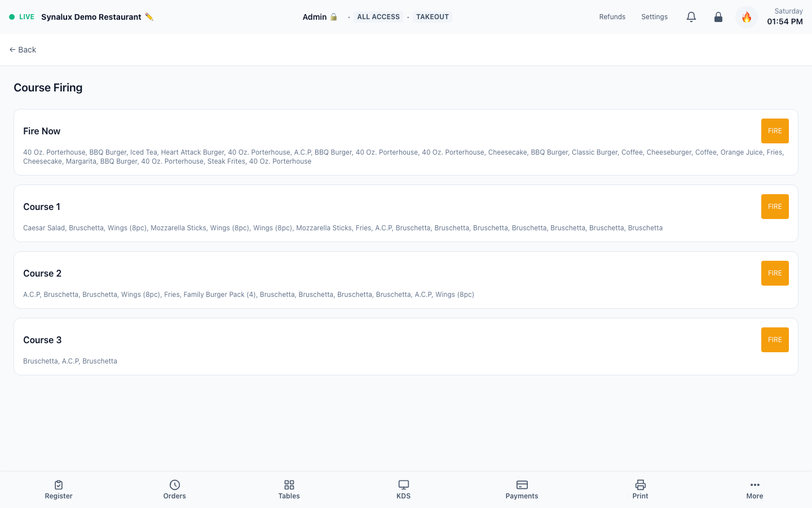
Task: Open Refunds in the top bar
Action: pos(612,17)
